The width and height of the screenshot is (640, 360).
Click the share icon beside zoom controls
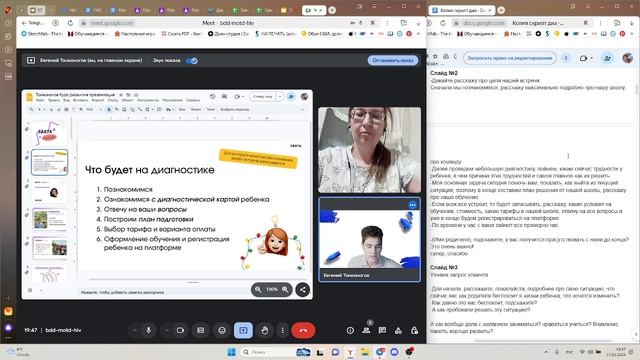pyautogui.click(x=302, y=290)
